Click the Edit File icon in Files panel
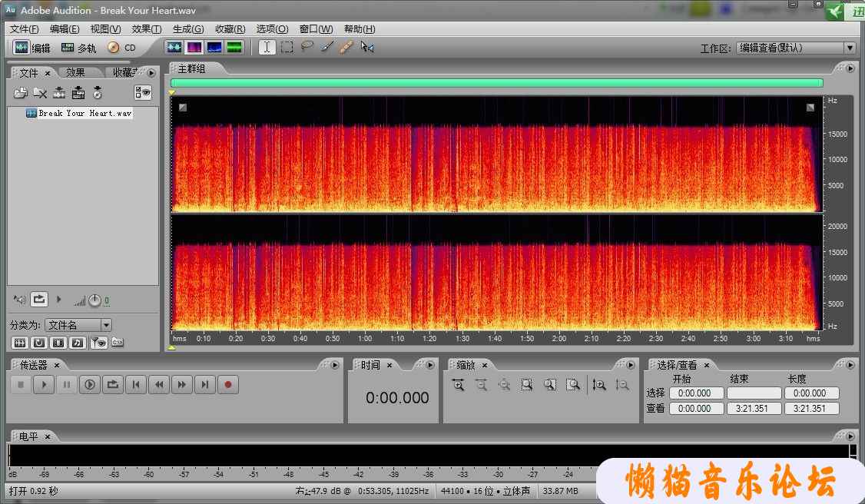The height and width of the screenshot is (504, 865). click(x=59, y=93)
